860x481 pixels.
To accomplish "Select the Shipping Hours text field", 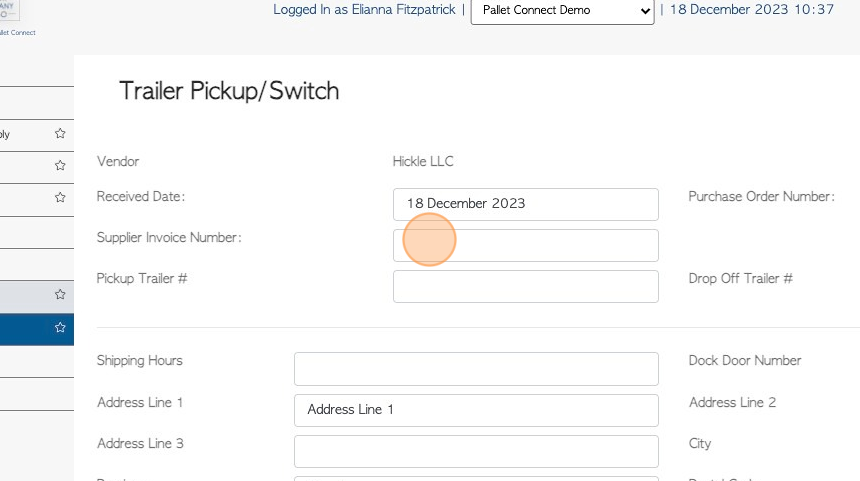I will [476, 369].
